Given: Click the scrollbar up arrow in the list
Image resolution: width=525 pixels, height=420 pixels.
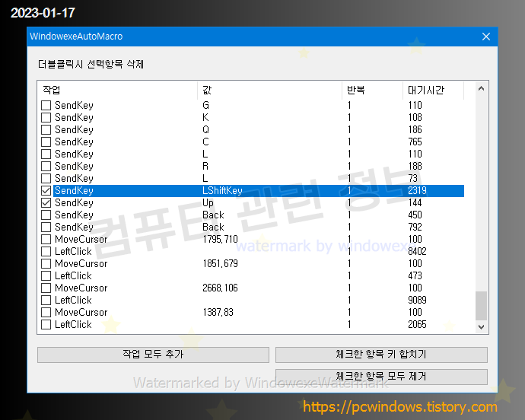Looking at the screenshot, I should (x=481, y=89).
